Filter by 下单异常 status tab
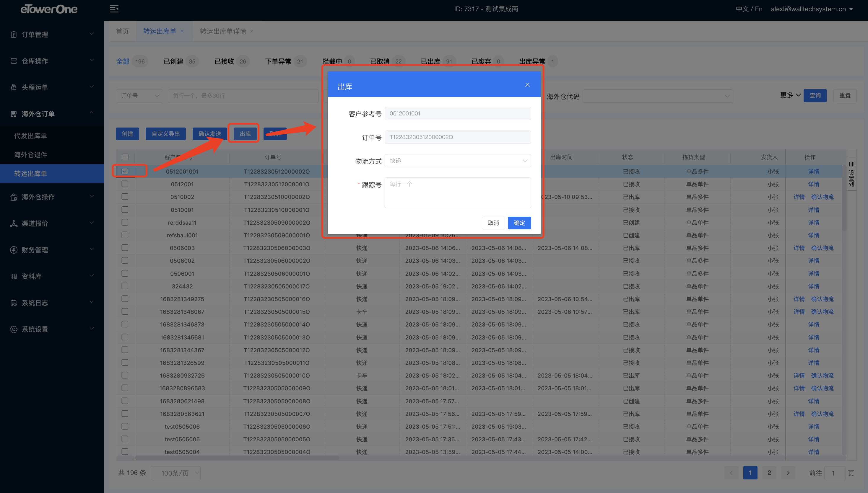868x493 pixels. pos(286,61)
